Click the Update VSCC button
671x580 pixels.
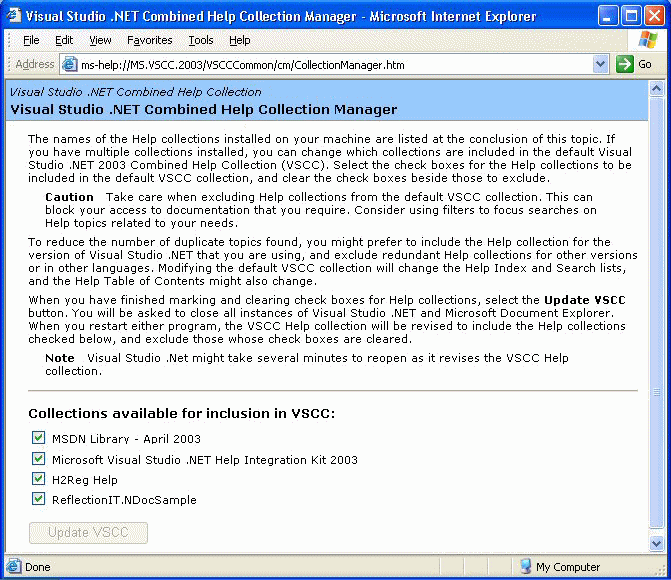(x=88, y=532)
